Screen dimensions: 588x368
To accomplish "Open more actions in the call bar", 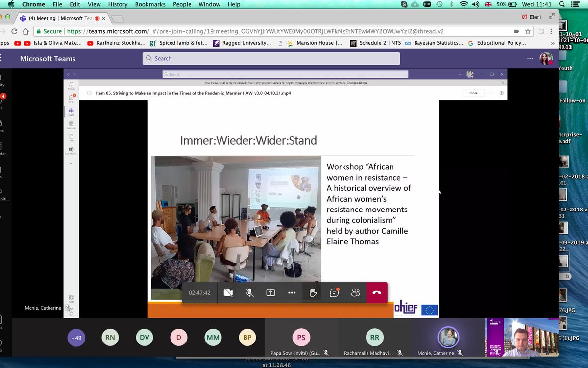I will coord(292,292).
